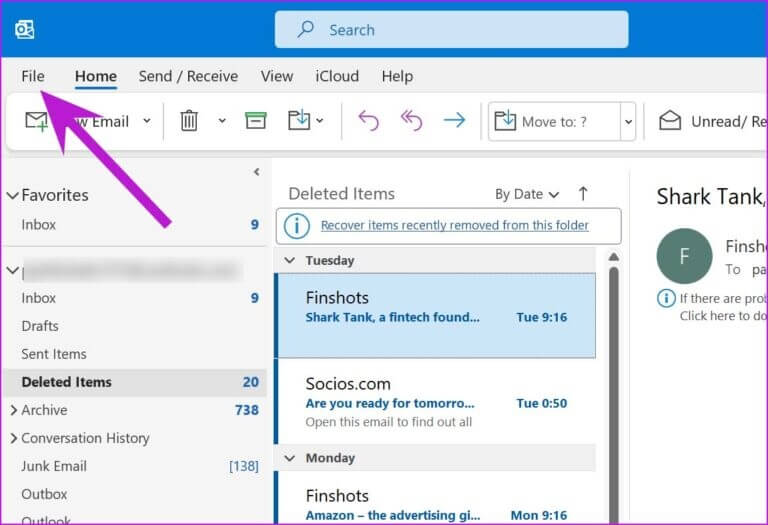Open the Sent Items folder
This screenshot has width=768, height=525.
point(134,354)
